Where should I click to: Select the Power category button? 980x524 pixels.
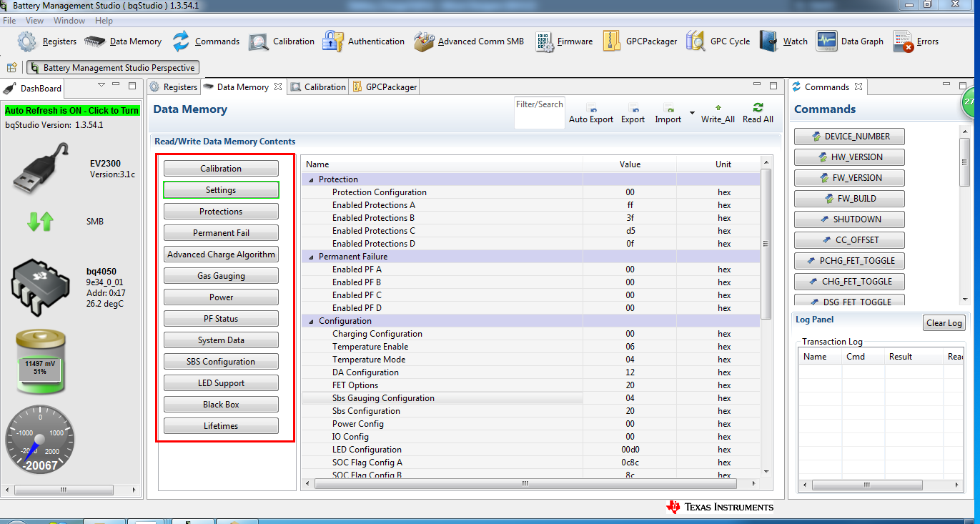221,297
